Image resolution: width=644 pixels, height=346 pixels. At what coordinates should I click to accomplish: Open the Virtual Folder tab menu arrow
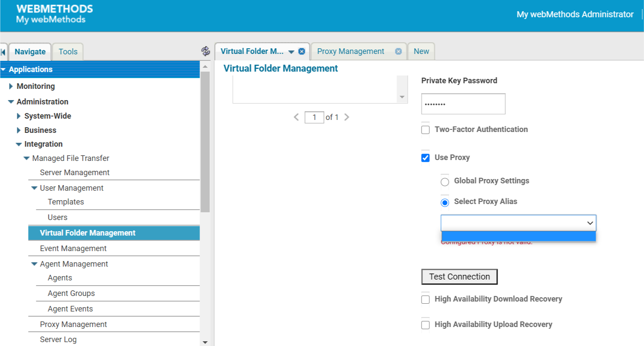(x=291, y=52)
